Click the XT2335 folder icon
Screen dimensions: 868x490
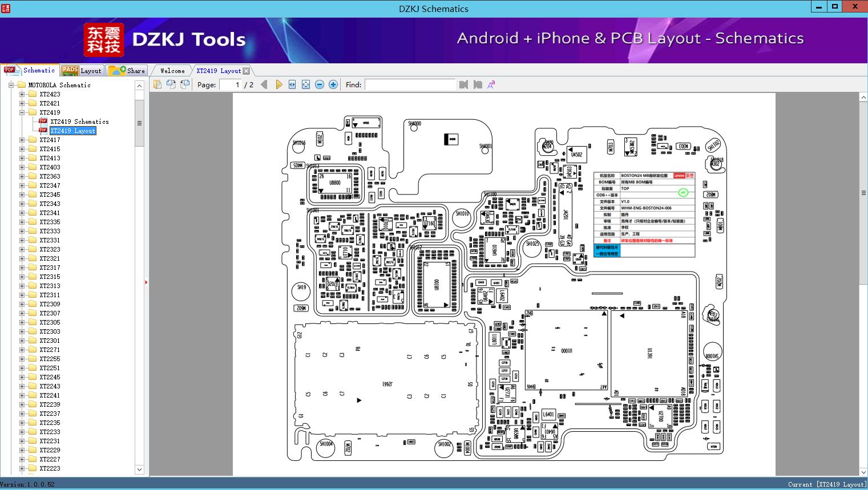click(33, 222)
